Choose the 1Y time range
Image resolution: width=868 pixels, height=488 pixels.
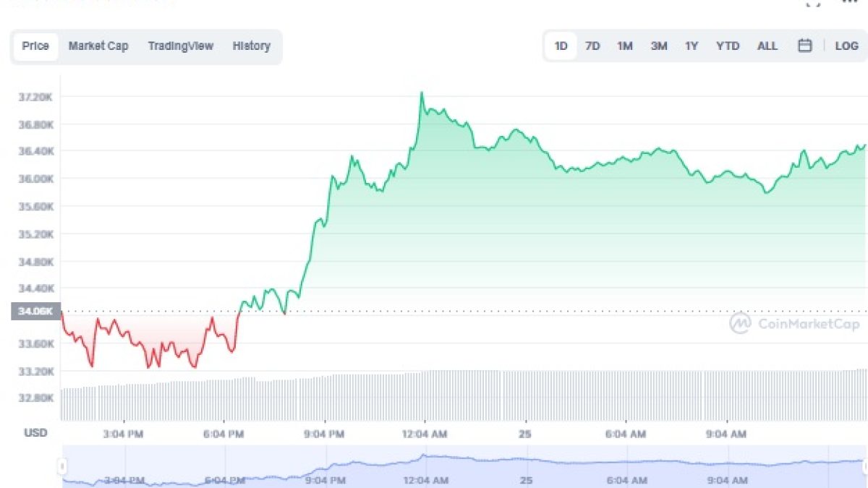(692, 46)
